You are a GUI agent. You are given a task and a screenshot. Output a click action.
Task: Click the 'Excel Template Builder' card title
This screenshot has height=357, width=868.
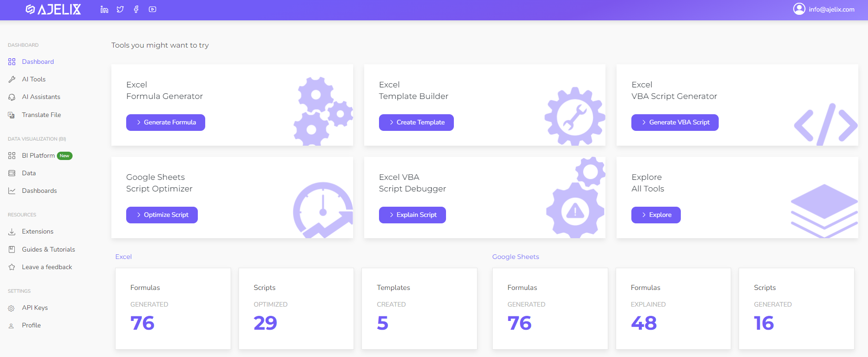[414, 91]
